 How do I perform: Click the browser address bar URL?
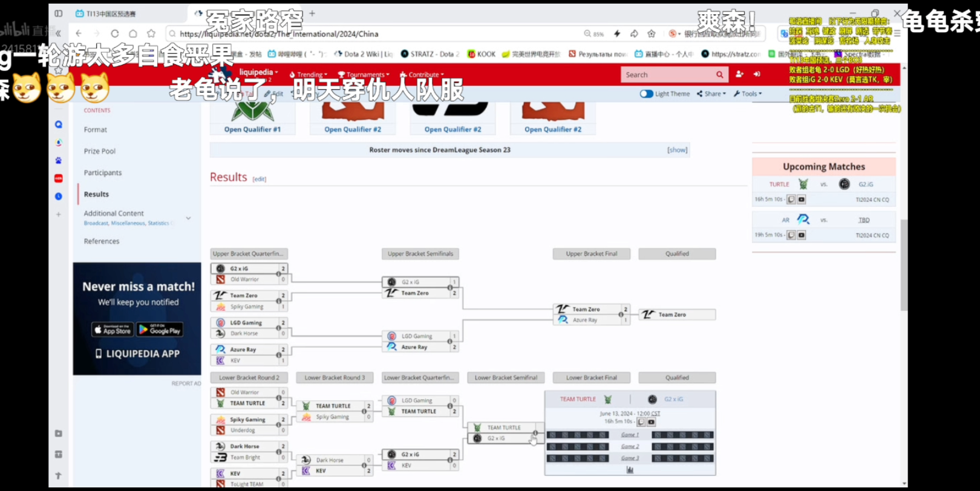279,34
